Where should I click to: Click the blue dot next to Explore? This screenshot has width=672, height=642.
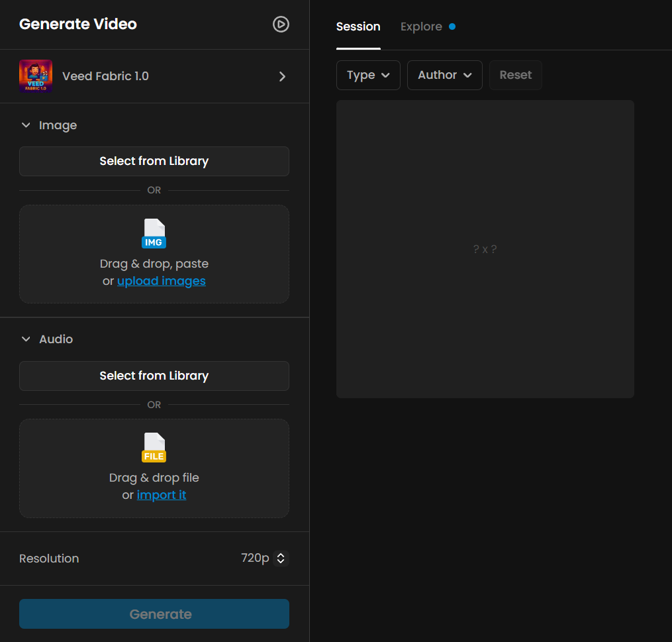[x=452, y=27]
